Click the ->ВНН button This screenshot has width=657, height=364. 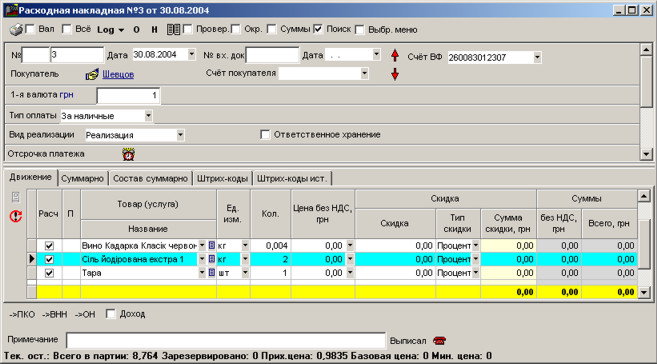54,314
